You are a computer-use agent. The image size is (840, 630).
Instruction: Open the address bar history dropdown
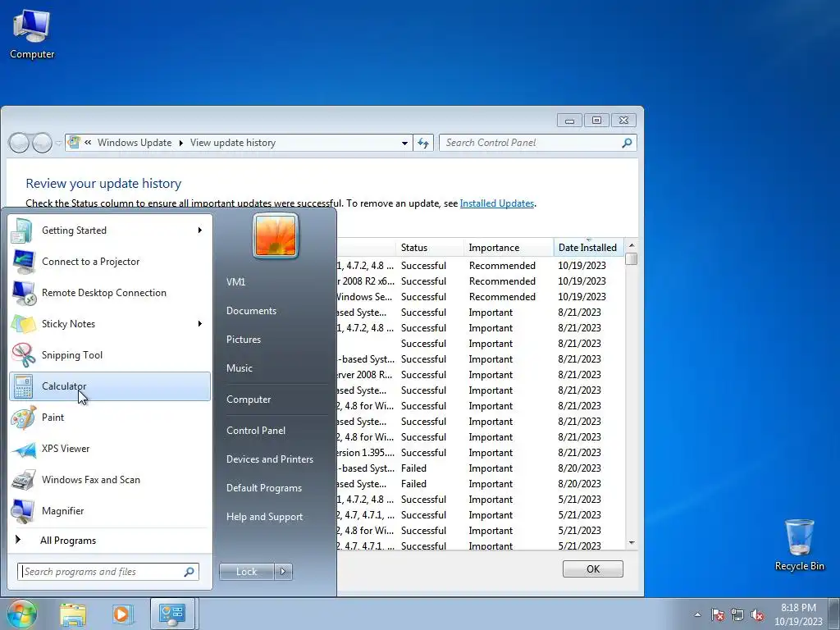404,143
